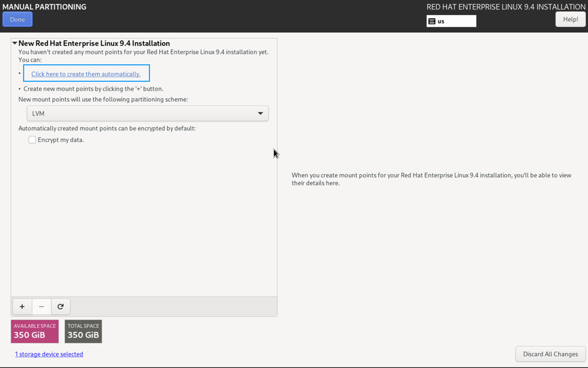Click Discard All Changes button

click(x=550, y=354)
